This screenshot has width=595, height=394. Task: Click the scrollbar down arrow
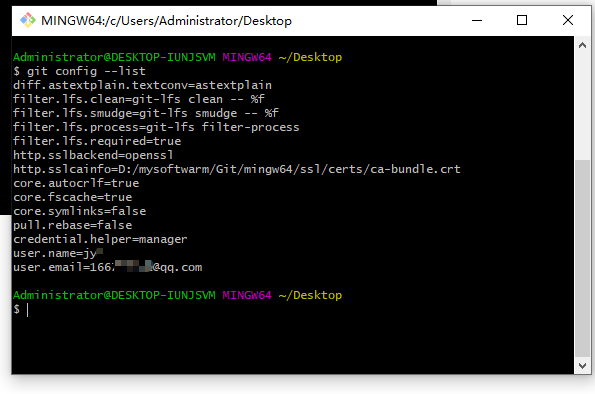tap(582, 366)
